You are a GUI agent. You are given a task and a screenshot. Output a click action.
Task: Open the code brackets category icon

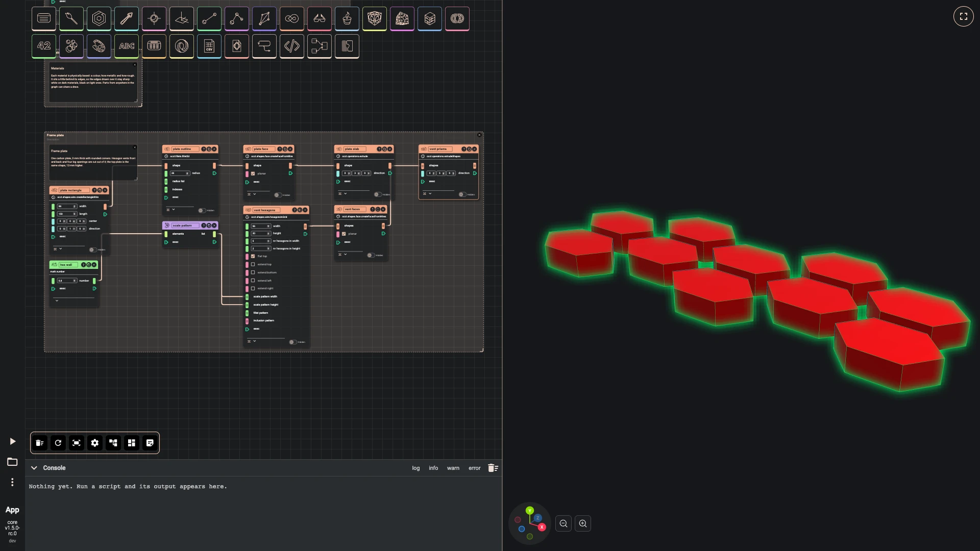click(x=292, y=46)
